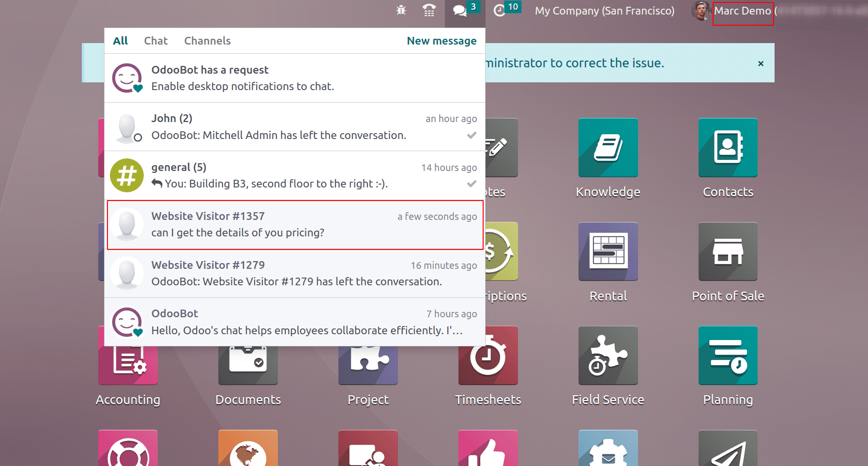Open the eLearning presenter app icon
The width and height of the screenshot is (868, 466).
coord(368,448)
